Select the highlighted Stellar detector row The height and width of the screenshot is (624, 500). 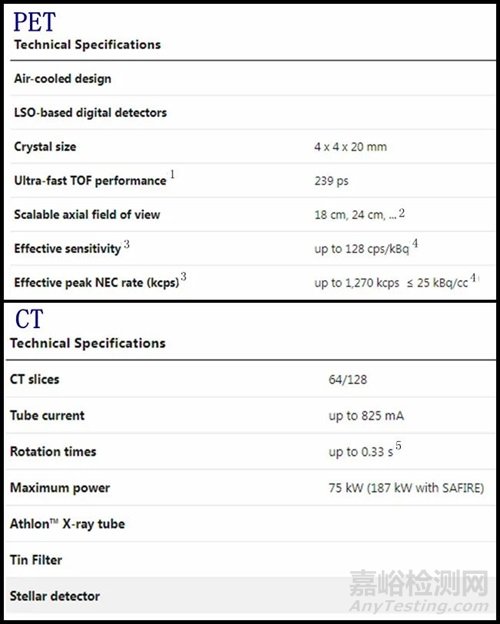pos(250,596)
